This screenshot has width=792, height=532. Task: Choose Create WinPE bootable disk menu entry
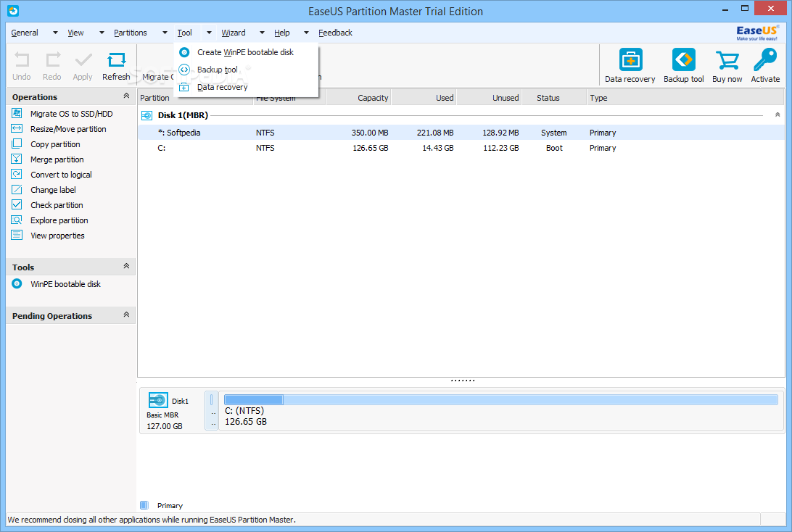click(x=246, y=52)
